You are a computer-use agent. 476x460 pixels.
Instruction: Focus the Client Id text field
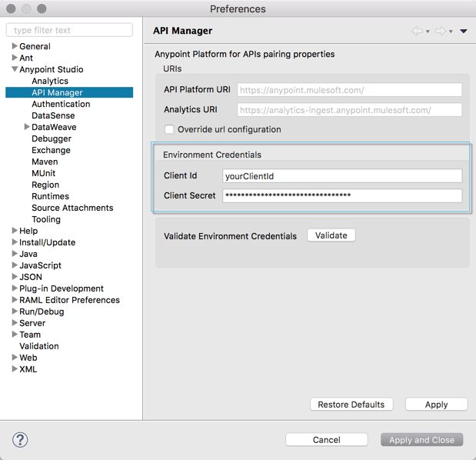(x=342, y=176)
